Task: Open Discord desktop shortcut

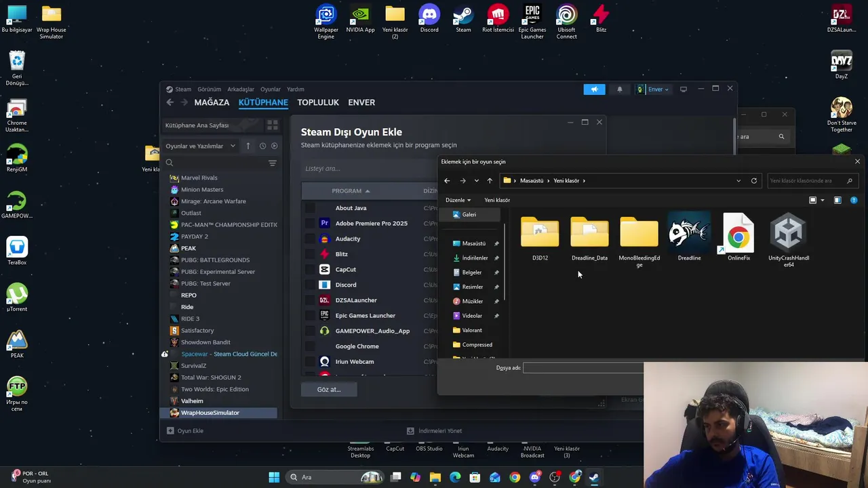Action: point(429,19)
